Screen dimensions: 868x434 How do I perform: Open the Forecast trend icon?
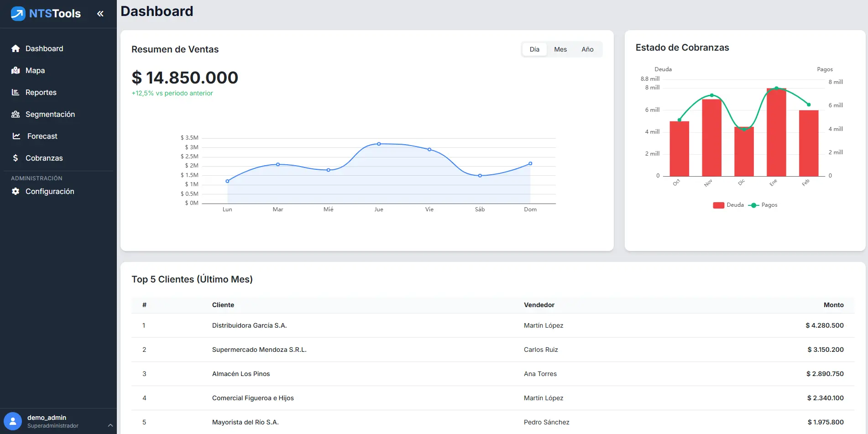coord(16,136)
